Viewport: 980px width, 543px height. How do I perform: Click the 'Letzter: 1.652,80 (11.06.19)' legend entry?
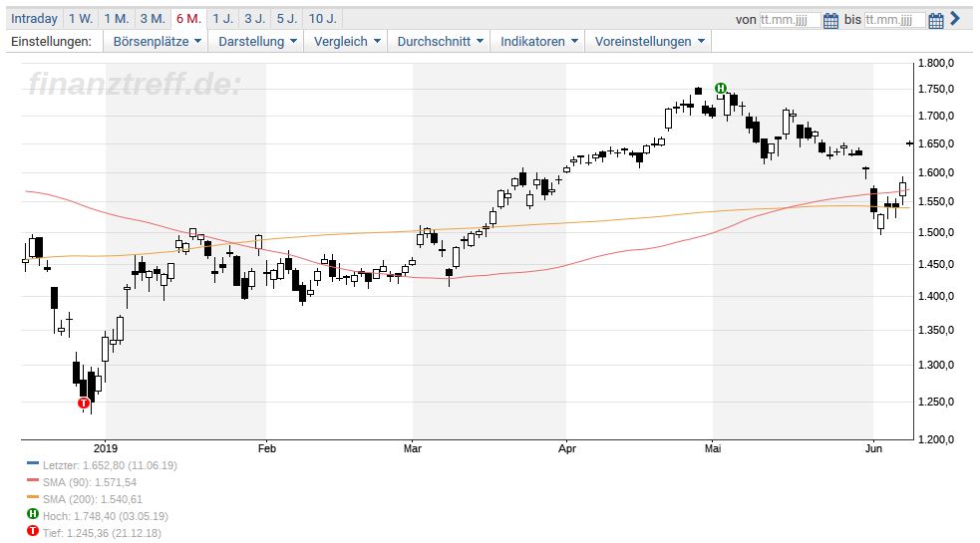point(110,465)
